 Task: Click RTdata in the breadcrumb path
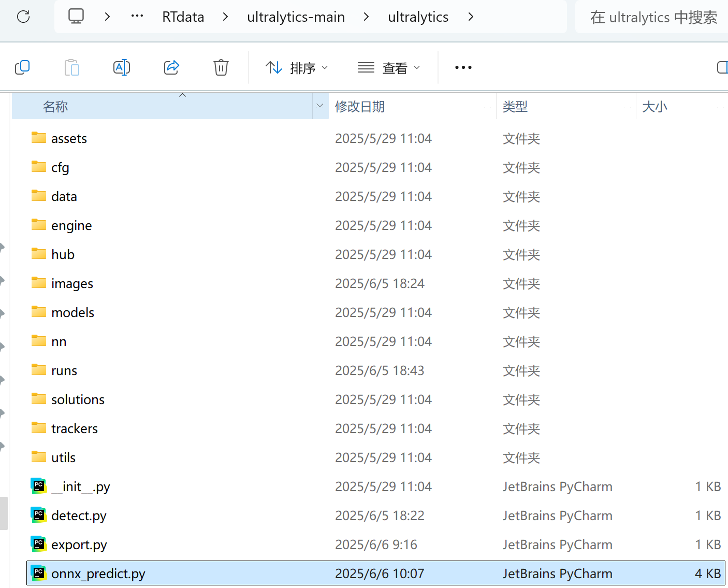pyautogui.click(x=183, y=17)
